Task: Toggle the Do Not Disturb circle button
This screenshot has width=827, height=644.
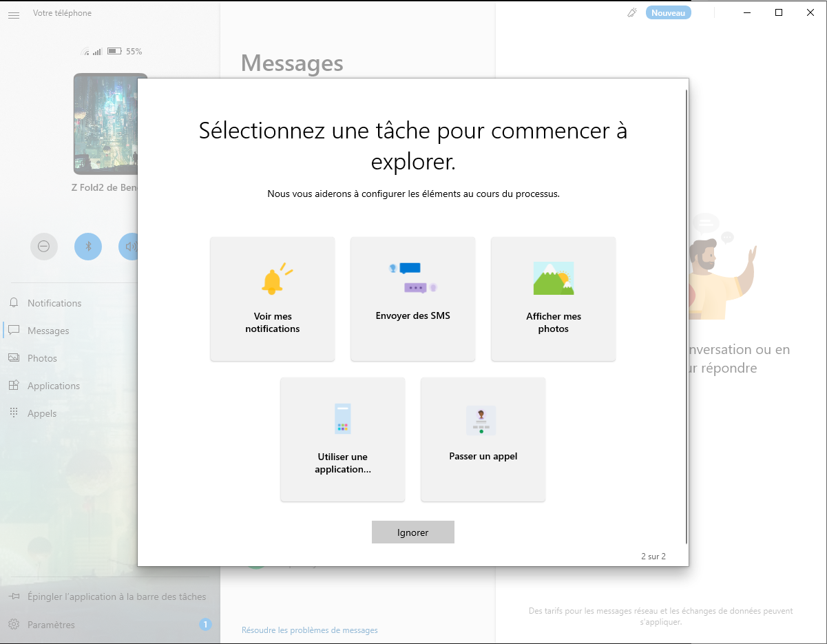Action: click(44, 246)
